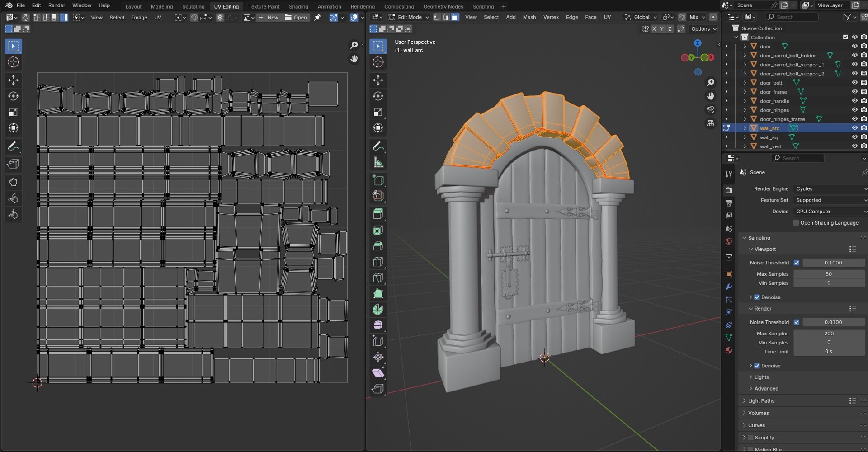
Task: Select the Rotate tool in UV editor
Action: coord(13,96)
